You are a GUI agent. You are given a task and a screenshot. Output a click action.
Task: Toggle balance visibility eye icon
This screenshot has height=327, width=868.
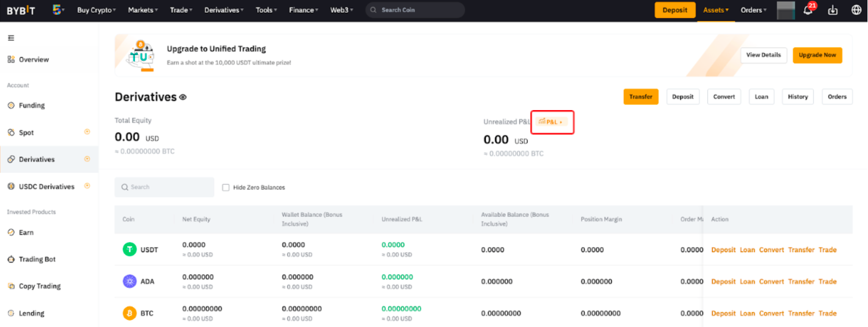click(x=183, y=97)
